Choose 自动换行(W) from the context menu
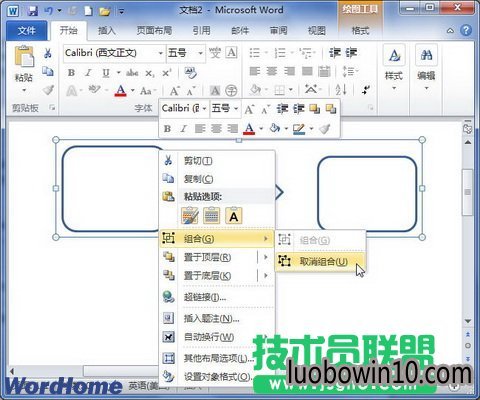 click(x=217, y=337)
